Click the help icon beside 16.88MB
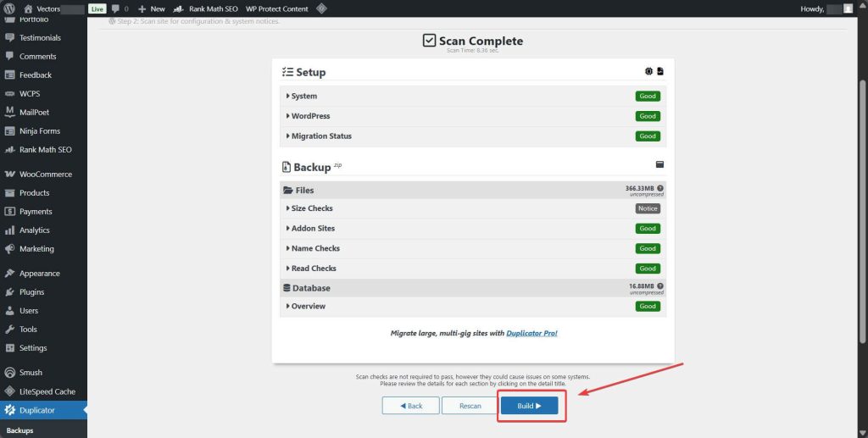868x438 pixels. tap(659, 286)
